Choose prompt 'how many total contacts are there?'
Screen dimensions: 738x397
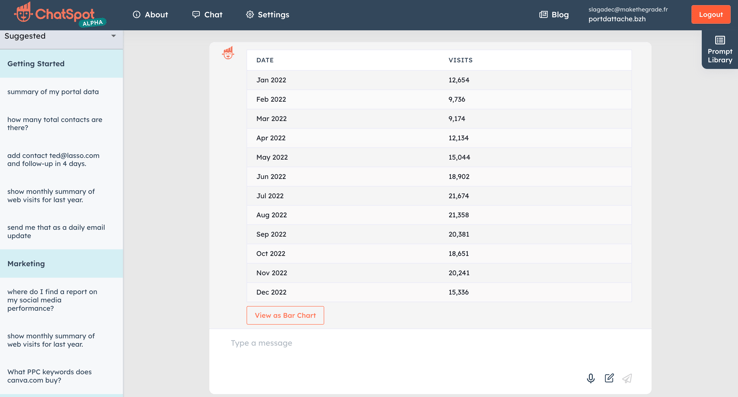click(x=55, y=123)
